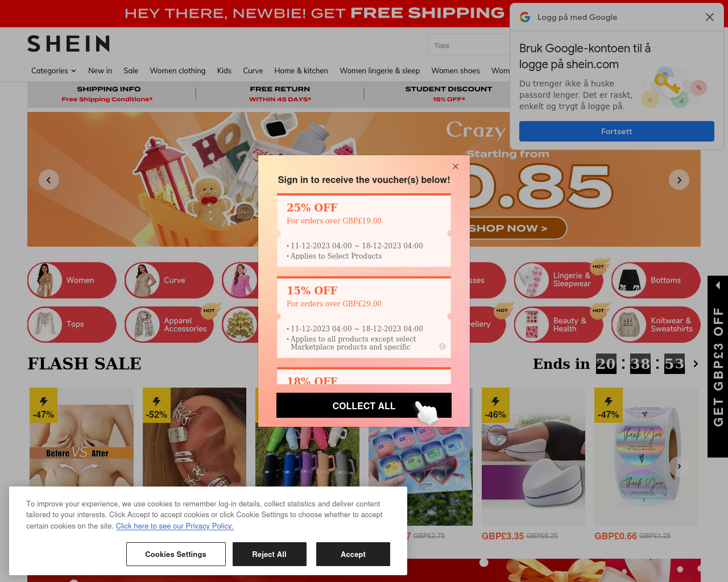Open the flash sale arrow next to timer

[x=696, y=364]
